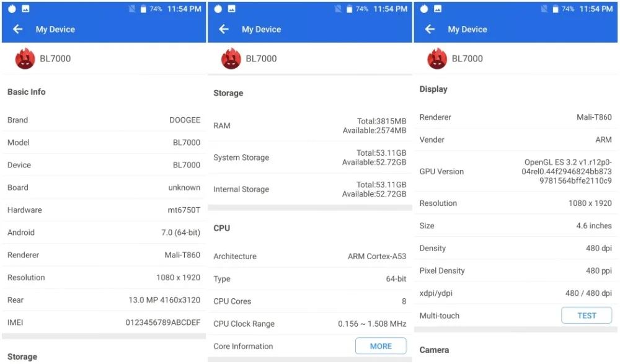620x364 pixels.
Task: Tap the no-SIM icon in middle status bar
Action: 338,9
